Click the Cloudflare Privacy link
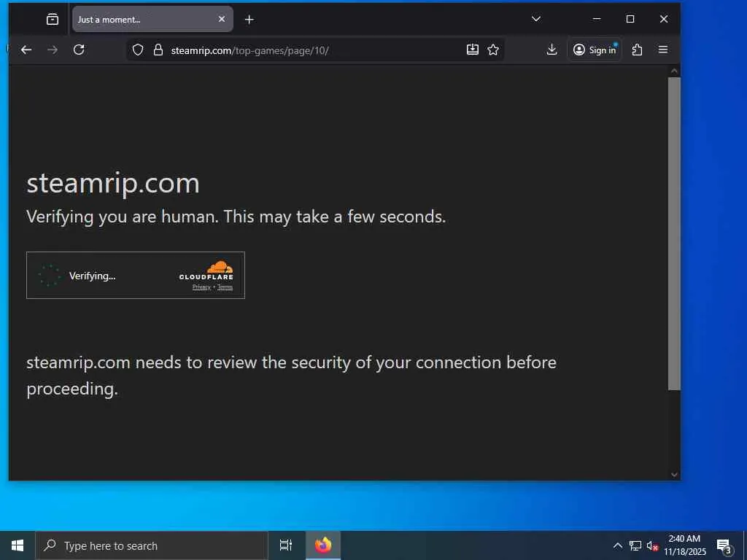 pyautogui.click(x=201, y=287)
